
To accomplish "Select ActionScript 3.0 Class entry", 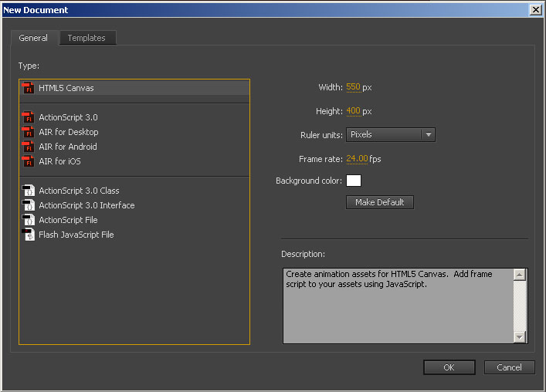I will (x=134, y=191).
